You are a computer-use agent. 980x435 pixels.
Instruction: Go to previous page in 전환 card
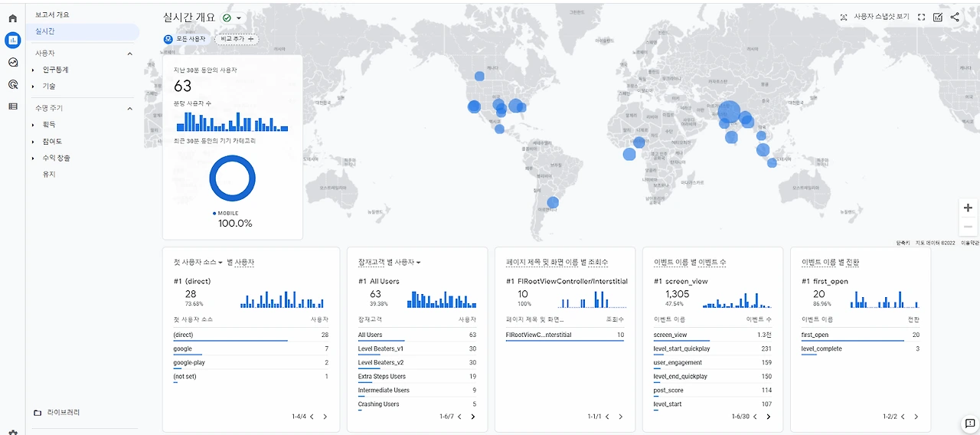pos(903,417)
